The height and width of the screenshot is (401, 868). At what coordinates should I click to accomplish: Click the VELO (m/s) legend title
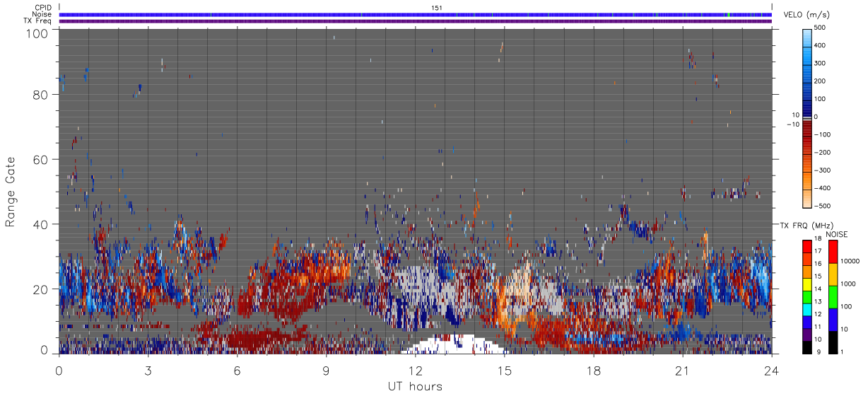point(805,15)
